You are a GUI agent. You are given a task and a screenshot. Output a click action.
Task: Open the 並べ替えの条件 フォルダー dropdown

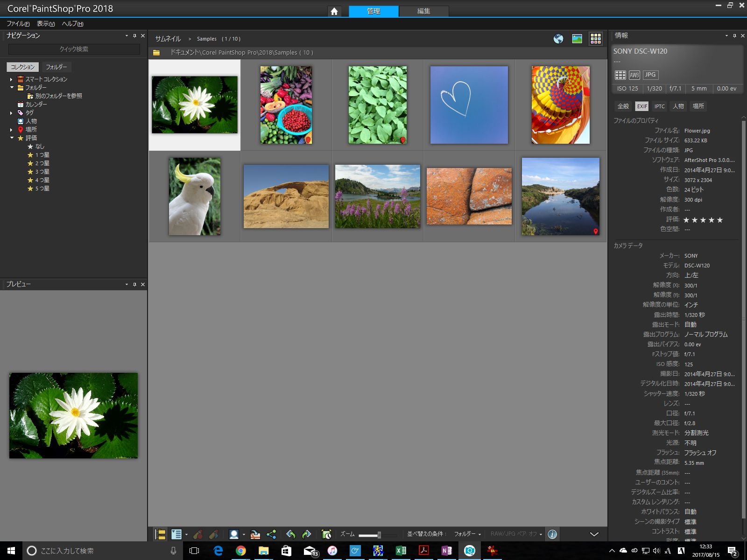[467, 534]
